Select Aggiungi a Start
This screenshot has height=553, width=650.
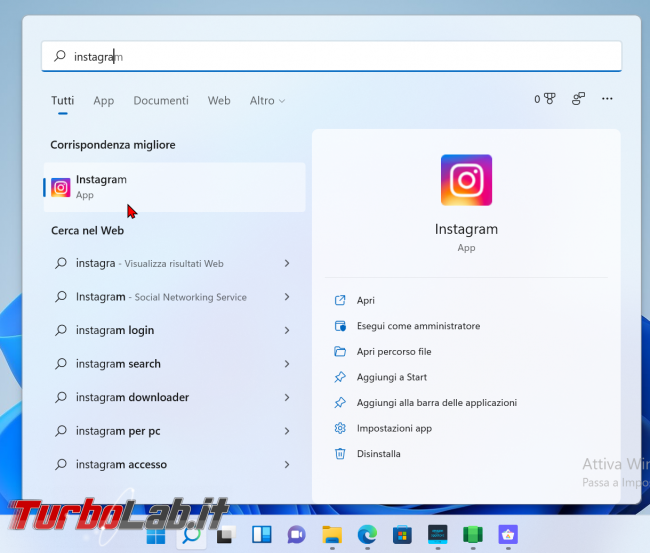point(392,377)
